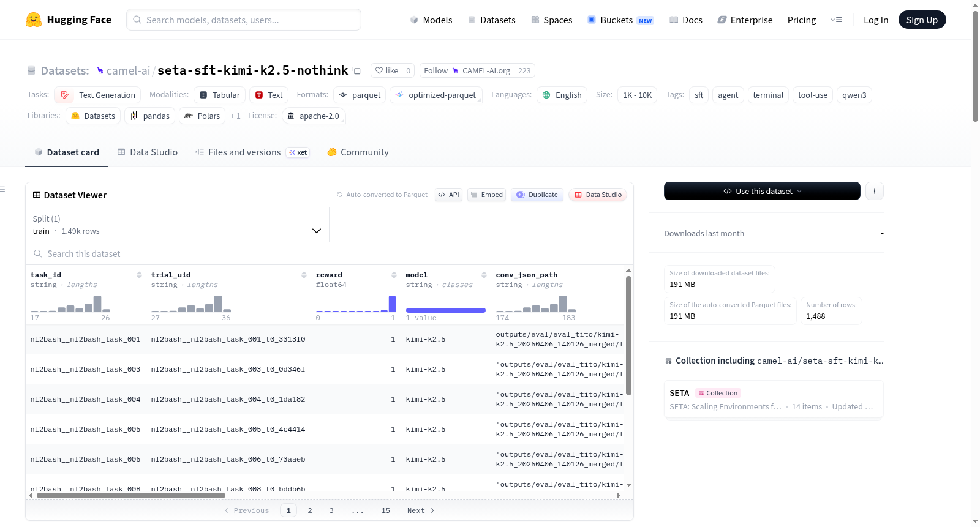Open Enterprise in top navigation
This screenshot has height=527, width=980.
745,20
